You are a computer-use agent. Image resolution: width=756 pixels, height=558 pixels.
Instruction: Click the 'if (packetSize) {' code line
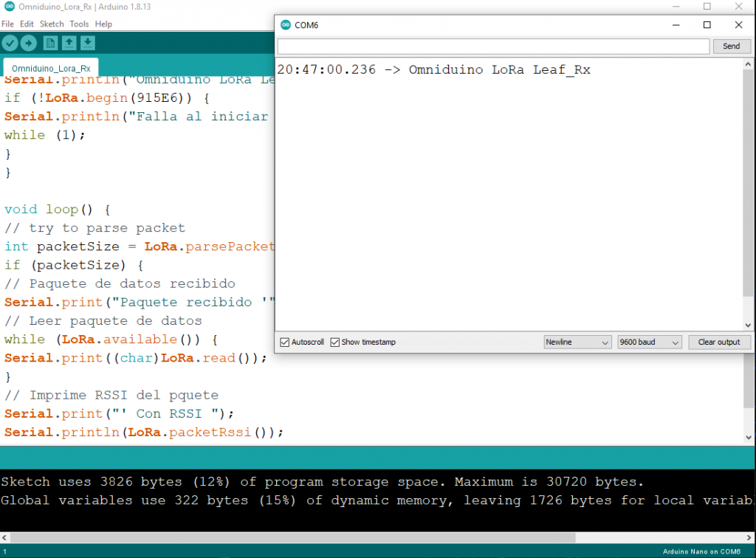tap(74, 265)
